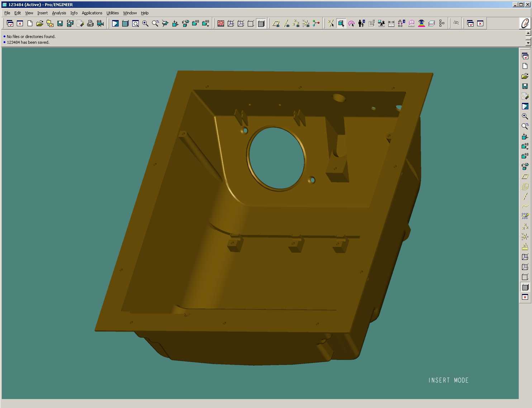Open the Window menu

[x=130, y=13]
